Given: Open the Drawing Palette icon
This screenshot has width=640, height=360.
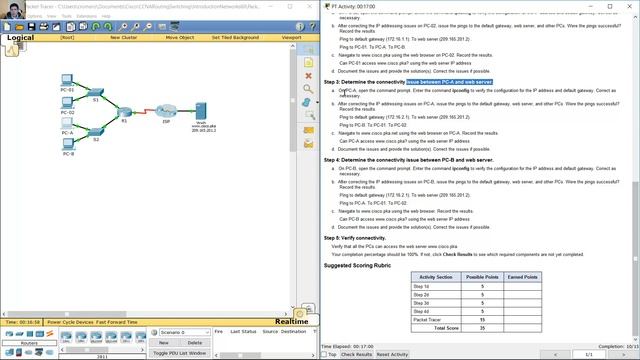Looking at the screenshot, I should [162, 27].
